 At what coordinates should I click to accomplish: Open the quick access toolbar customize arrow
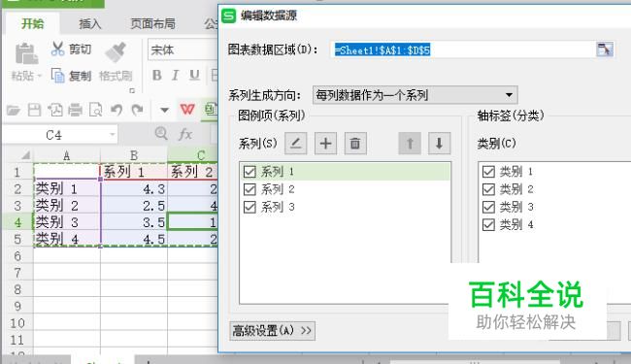click(x=164, y=110)
